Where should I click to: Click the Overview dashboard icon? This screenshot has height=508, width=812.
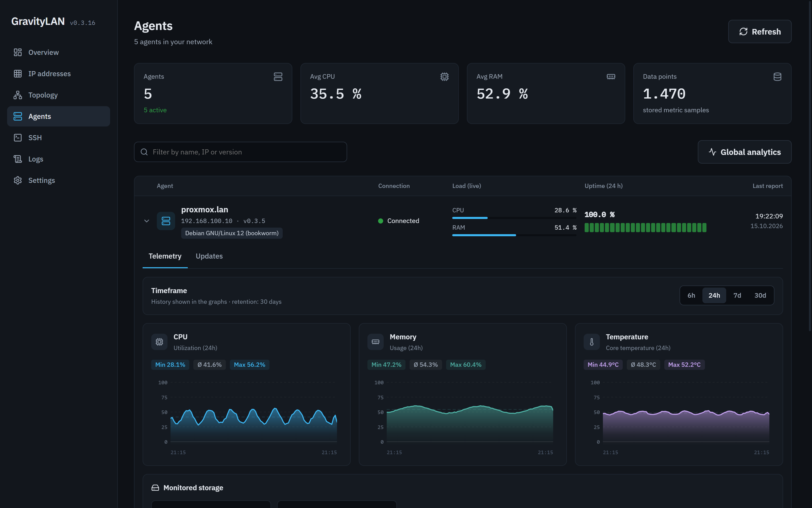[x=18, y=52]
